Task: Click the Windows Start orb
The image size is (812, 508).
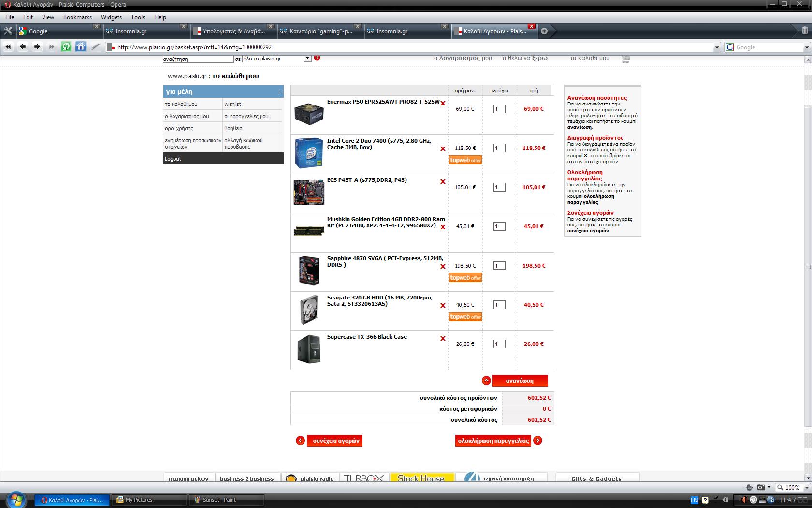Action: click(x=16, y=499)
